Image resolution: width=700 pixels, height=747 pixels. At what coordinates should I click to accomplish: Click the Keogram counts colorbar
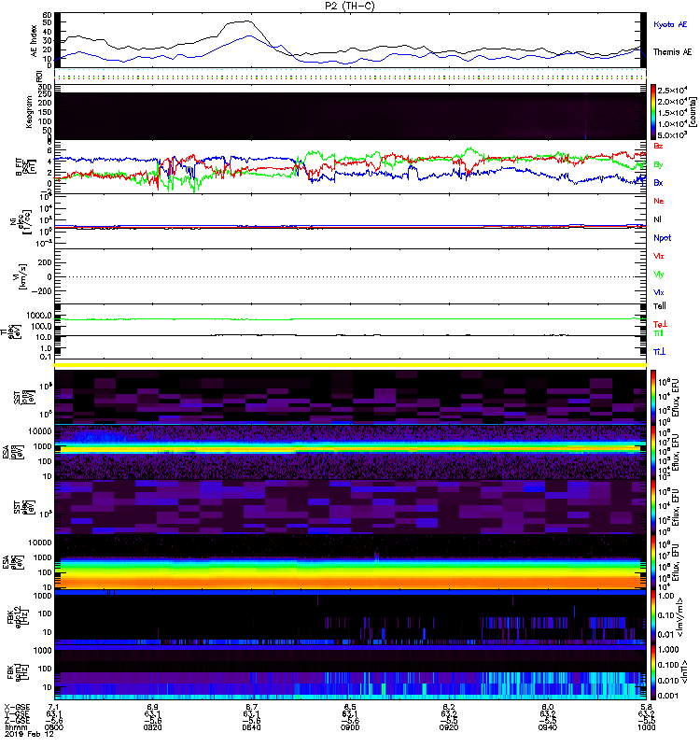click(x=652, y=112)
